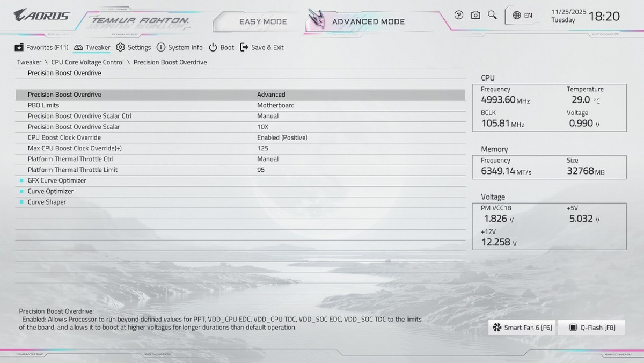The height and width of the screenshot is (363, 644).
Task: Switch to Easy Mode
Action: 263,21
